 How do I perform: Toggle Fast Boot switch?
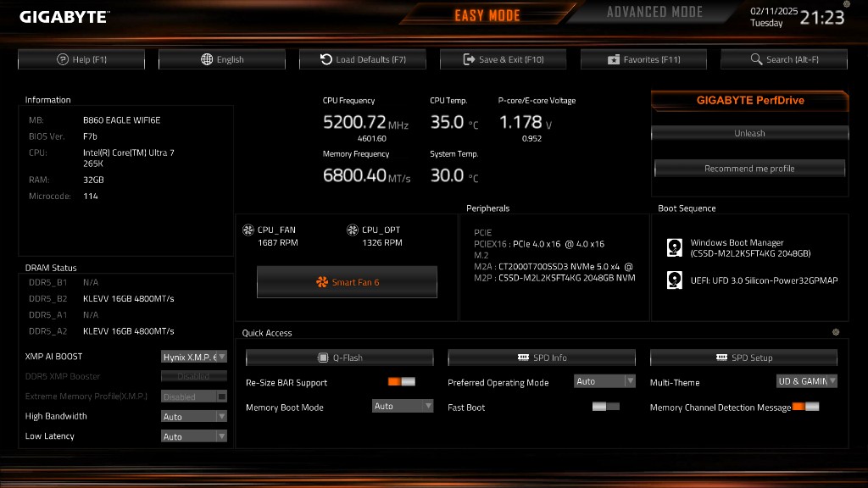coord(605,407)
